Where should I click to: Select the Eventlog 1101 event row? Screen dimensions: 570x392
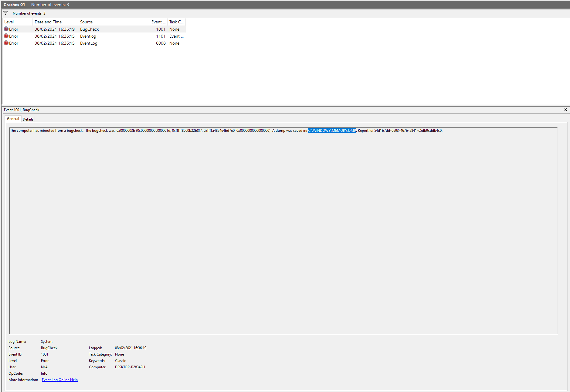coord(91,36)
